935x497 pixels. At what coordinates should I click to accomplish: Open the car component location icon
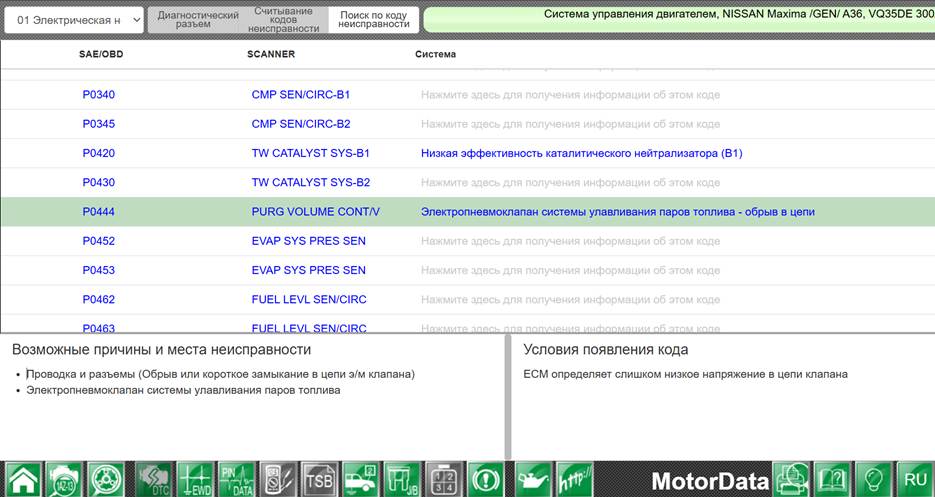point(361,479)
